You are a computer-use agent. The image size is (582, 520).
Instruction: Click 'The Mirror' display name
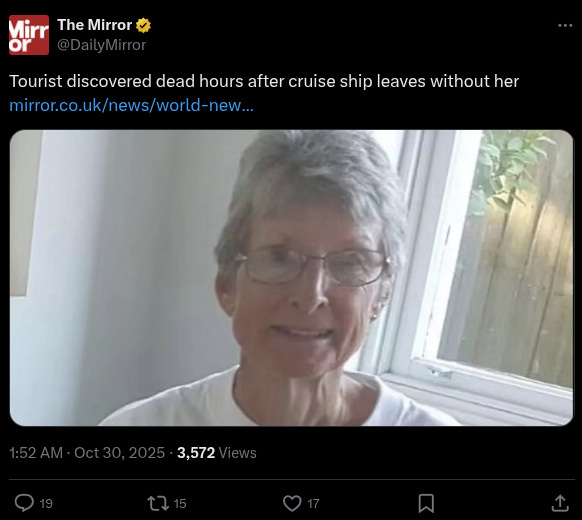click(x=95, y=25)
